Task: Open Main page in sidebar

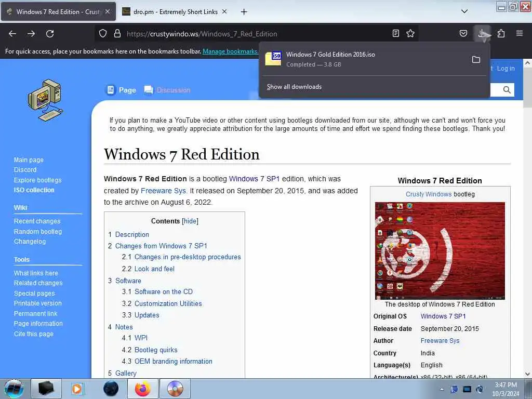Action: pyautogui.click(x=29, y=160)
